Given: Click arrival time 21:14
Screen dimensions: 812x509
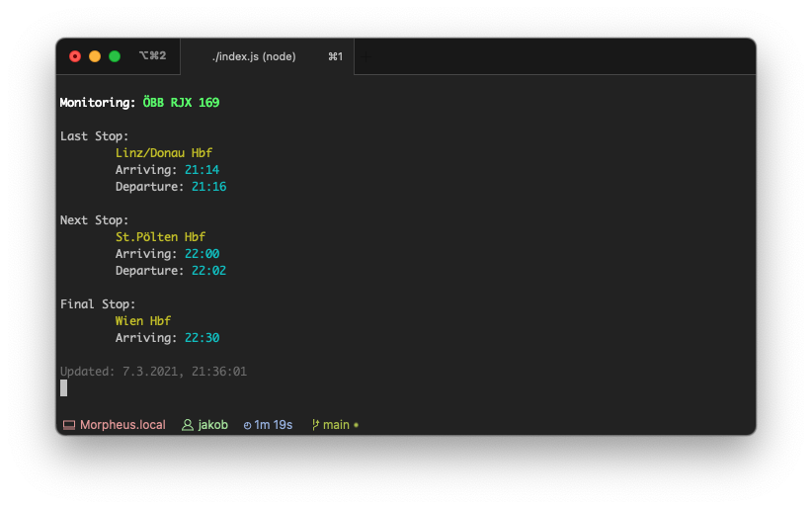Looking at the screenshot, I should pyautogui.click(x=202, y=169).
